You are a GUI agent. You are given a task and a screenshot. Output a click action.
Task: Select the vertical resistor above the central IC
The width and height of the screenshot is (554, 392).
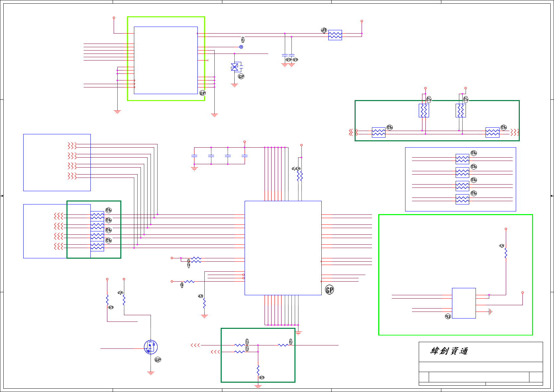point(300,176)
